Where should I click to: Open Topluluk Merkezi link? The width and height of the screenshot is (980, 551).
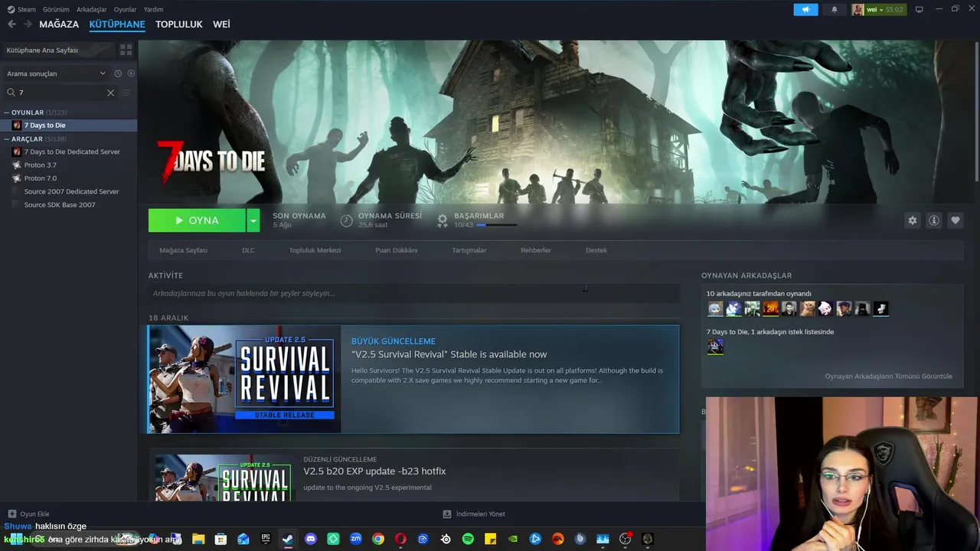(x=315, y=250)
